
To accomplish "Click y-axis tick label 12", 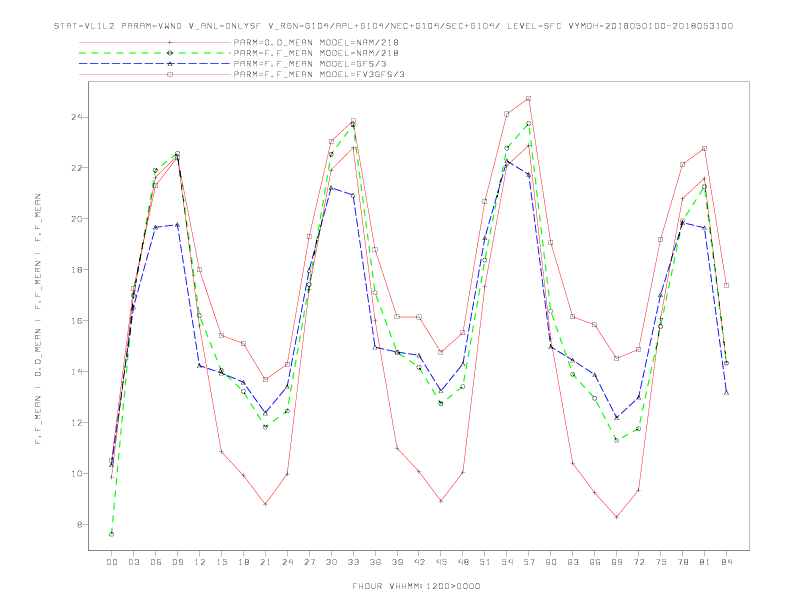I will coord(77,423).
